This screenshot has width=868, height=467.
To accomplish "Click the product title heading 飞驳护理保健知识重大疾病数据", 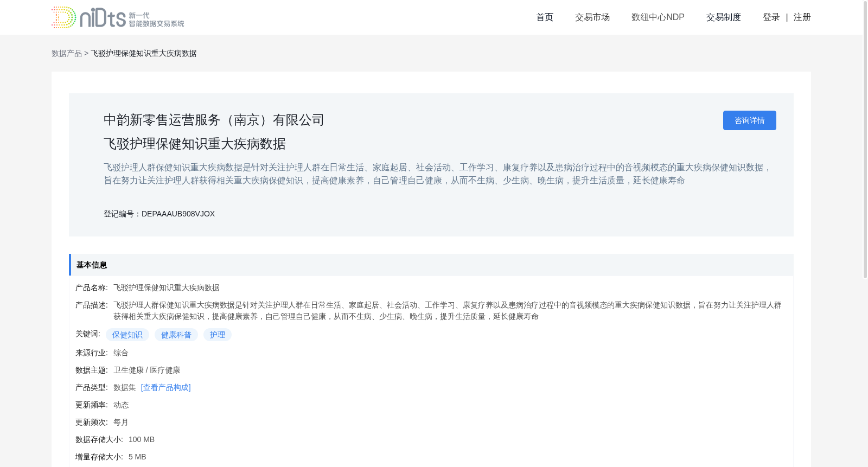I will [195, 144].
